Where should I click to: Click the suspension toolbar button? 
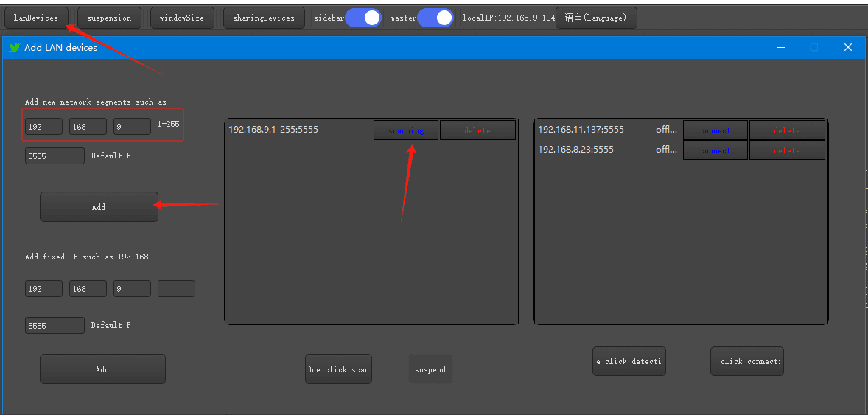(109, 18)
